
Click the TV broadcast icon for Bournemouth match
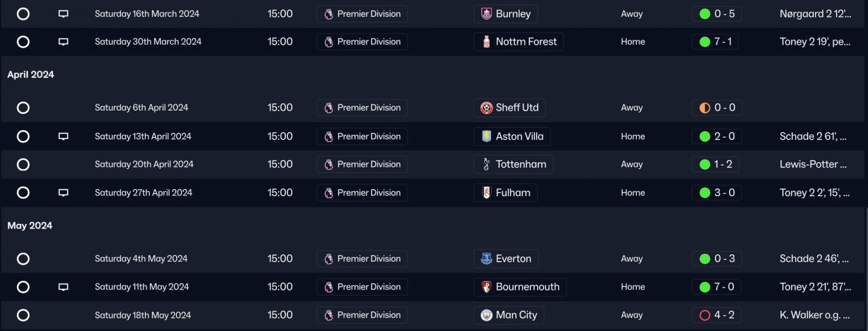coord(63,287)
